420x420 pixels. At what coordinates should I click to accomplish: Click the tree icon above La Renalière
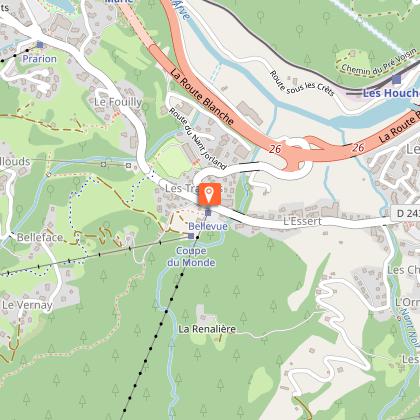[x=206, y=290]
